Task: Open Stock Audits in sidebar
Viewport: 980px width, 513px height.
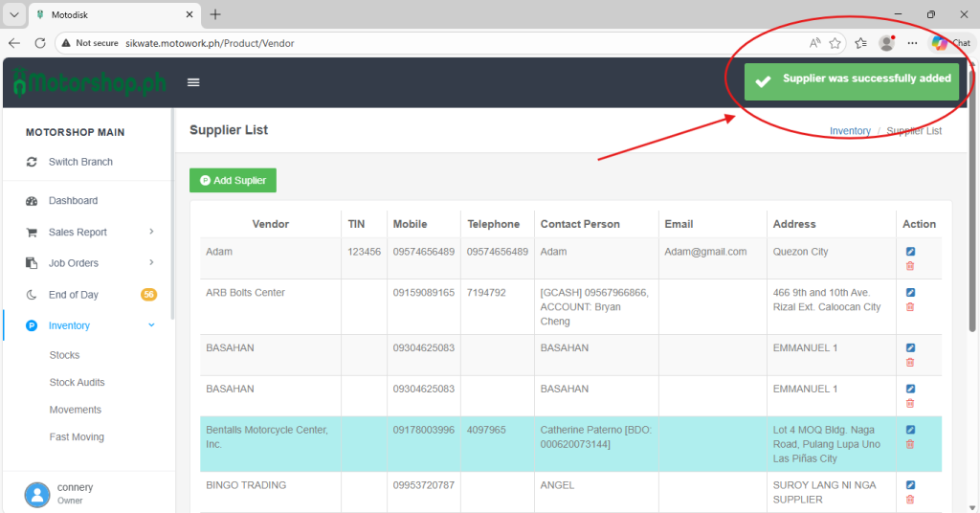Action: point(77,382)
